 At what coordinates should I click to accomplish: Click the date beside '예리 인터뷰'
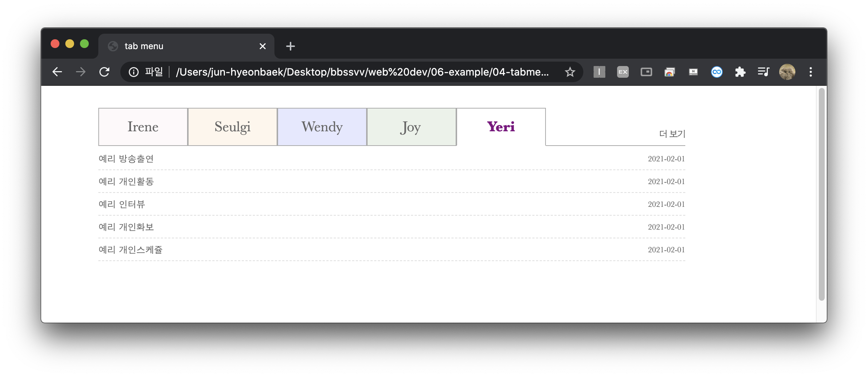tap(666, 204)
